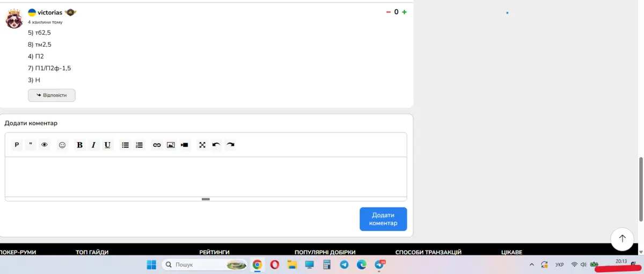Show hidden system tray icons chevron
Viewport: 644px width, 274px height.
click(x=532, y=264)
